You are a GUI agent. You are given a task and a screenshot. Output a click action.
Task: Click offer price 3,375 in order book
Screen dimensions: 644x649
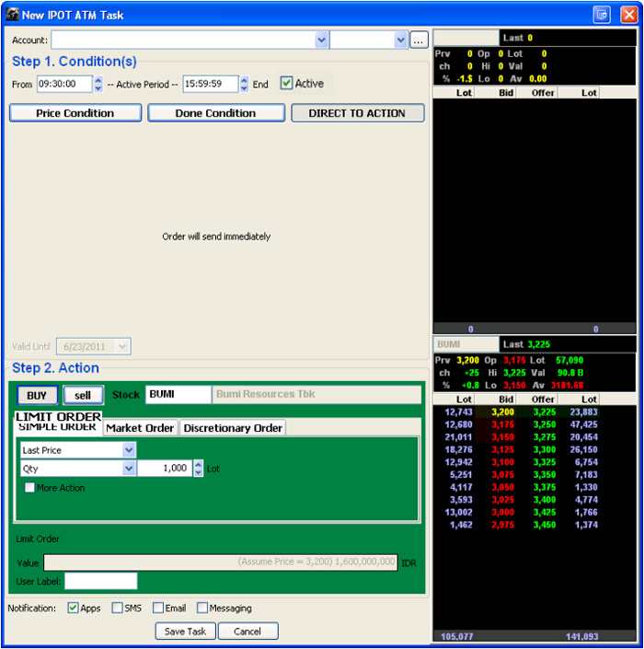pyautogui.click(x=545, y=487)
